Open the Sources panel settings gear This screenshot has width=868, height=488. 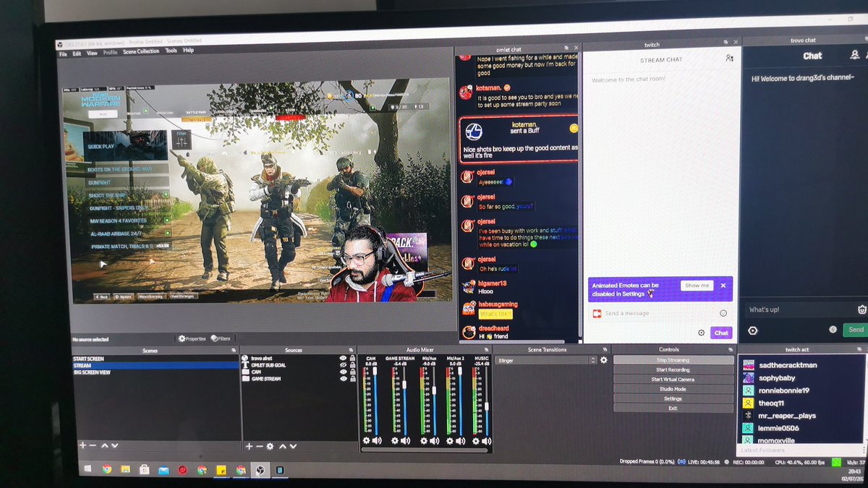point(269,445)
